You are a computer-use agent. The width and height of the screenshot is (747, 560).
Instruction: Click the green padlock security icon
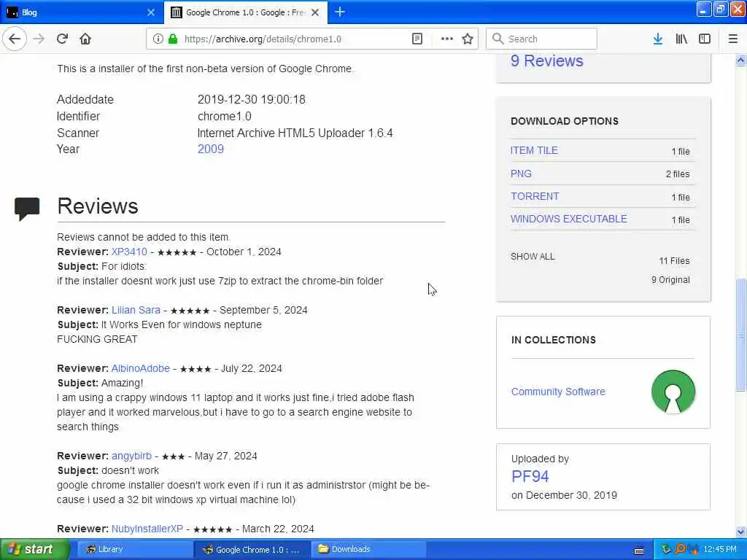pyautogui.click(x=173, y=39)
